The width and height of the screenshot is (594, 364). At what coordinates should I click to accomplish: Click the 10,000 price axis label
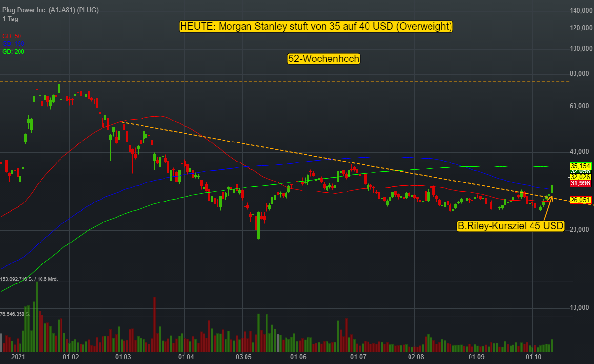pos(580,307)
